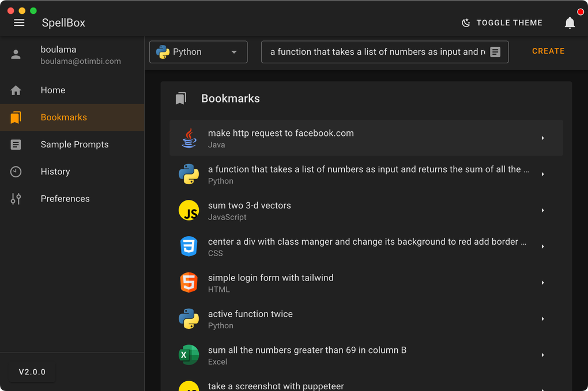Click the CSS3 logo of center a div bookmark
This screenshot has width=588, height=391.
tap(189, 246)
